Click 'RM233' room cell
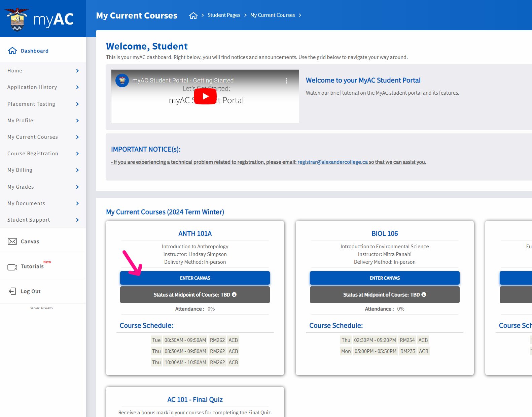 [x=408, y=351]
